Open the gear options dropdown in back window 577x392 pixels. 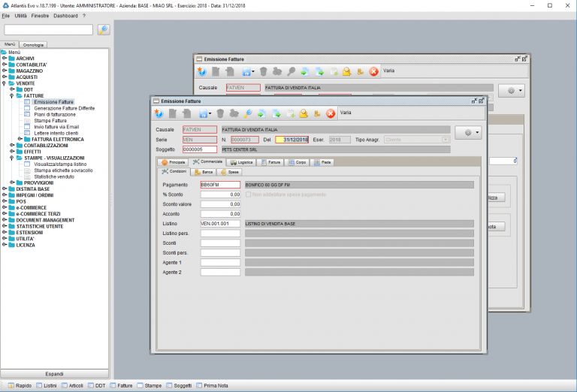(x=512, y=90)
